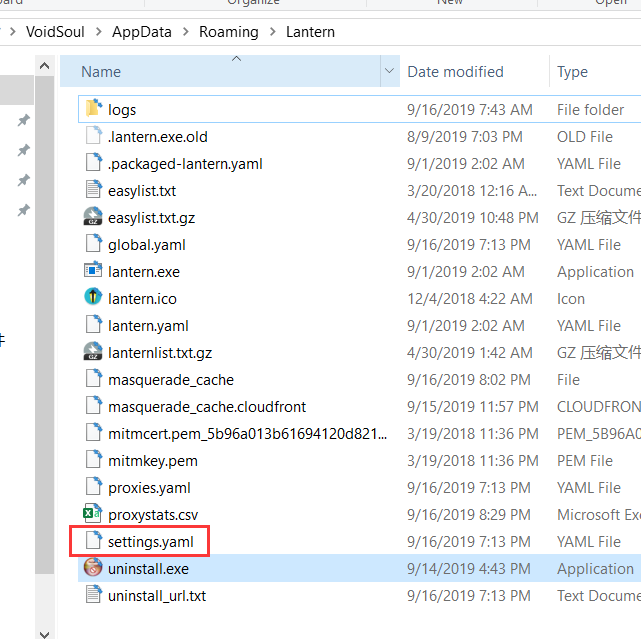This screenshot has width=641, height=639.
Task: Select the file named easylist.txt
Action: (x=142, y=191)
